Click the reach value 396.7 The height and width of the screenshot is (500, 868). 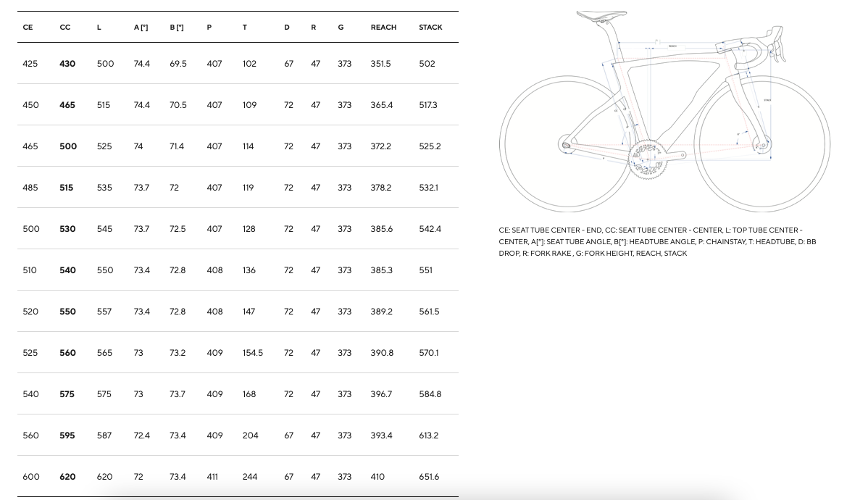381,394
